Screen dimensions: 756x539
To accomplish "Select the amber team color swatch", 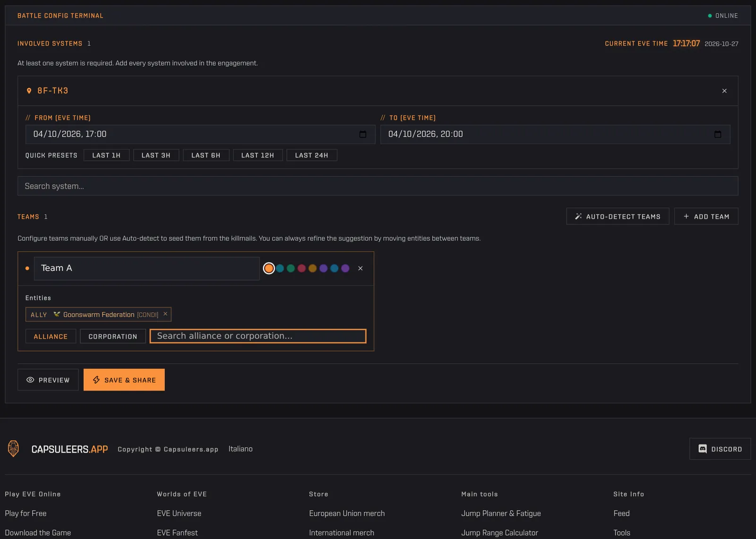I will point(312,268).
